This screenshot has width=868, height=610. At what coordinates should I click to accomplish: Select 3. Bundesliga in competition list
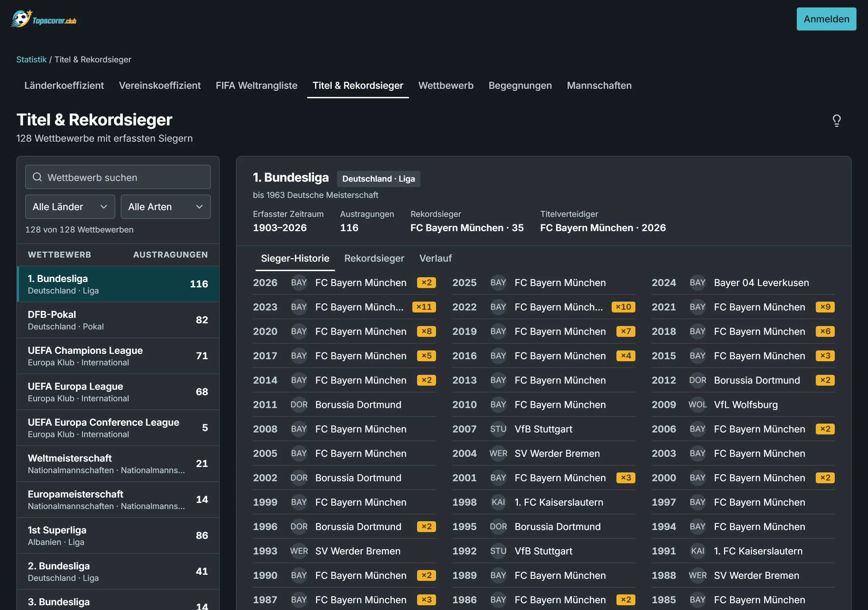click(118, 600)
